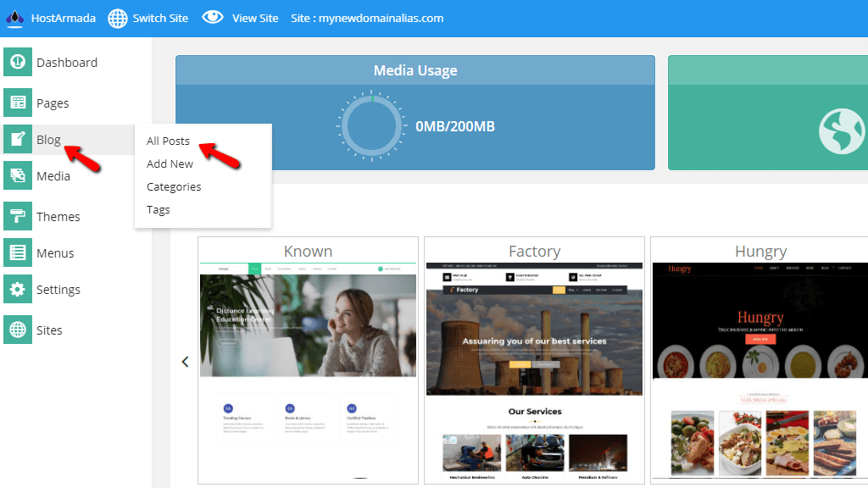Viewport: 868px width, 488px height.
Task: Click the Pages sidebar icon
Action: tap(18, 103)
